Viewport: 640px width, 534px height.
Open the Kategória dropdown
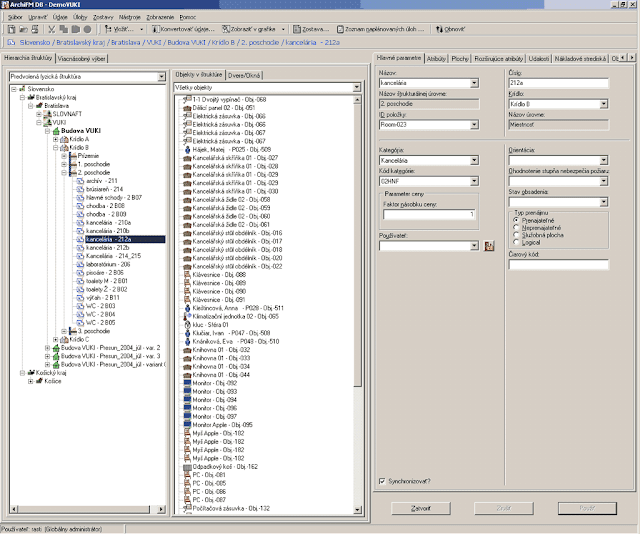click(475, 160)
